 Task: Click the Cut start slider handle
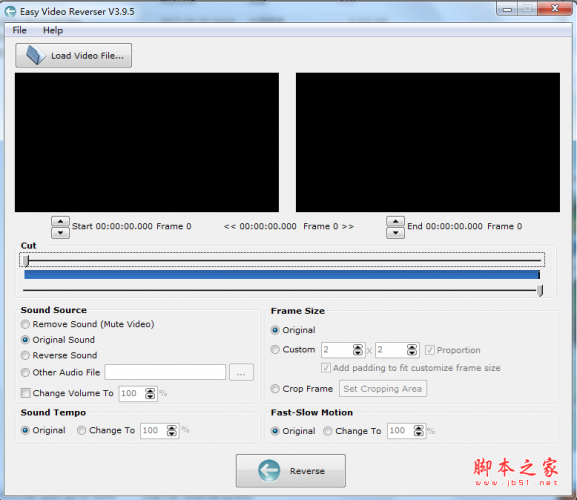point(26,261)
